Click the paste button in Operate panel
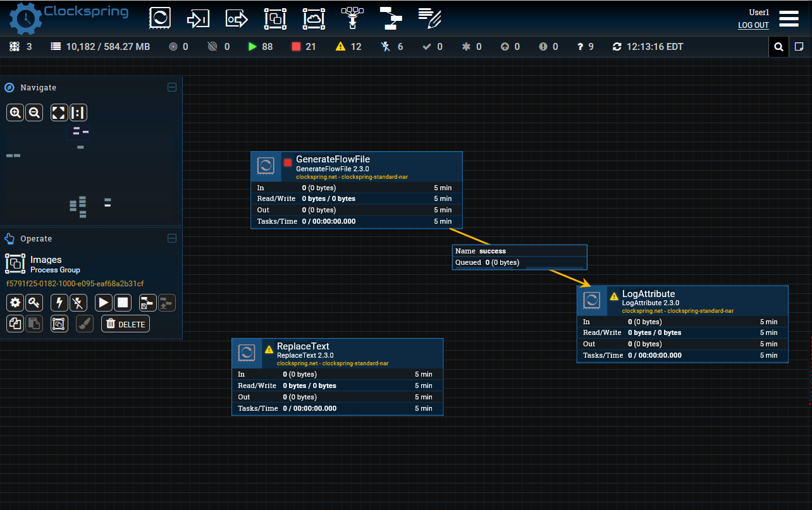 click(x=34, y=324)
